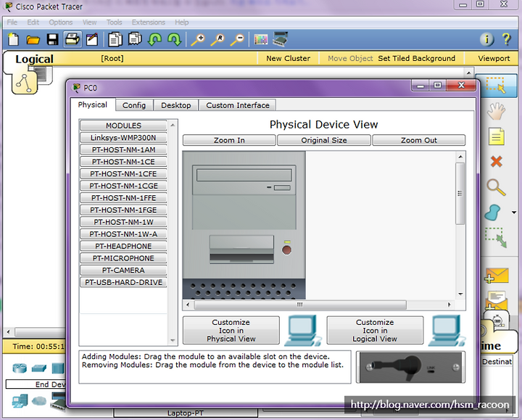Click the Zoom In magnifier toolbar icon

coord(198,40)
